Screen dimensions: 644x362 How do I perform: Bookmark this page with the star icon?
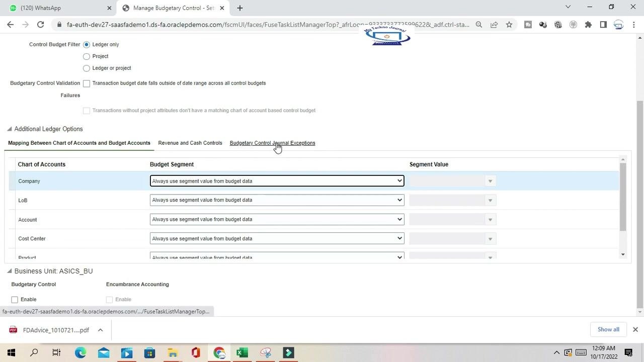[x=509, y=24]
